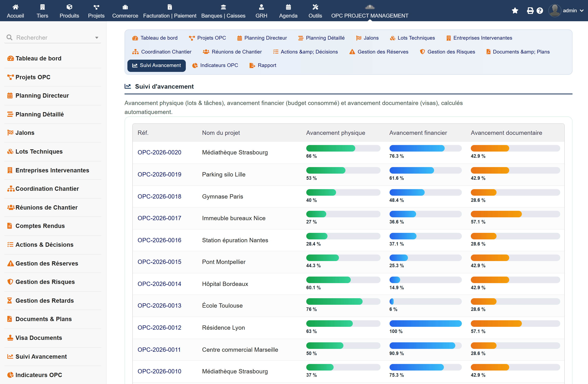Click the bookmark star icon
Viewport: 588px width, 384px height.
[515, 11]
